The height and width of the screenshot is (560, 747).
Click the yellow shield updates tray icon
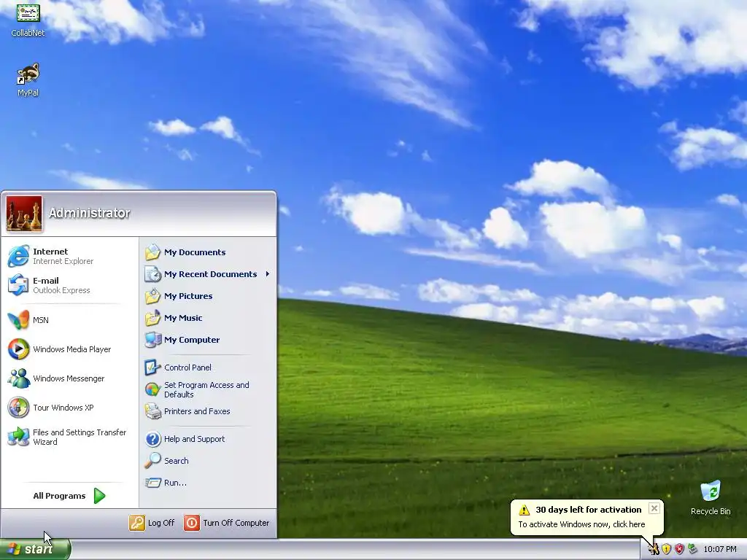(667, 550)
